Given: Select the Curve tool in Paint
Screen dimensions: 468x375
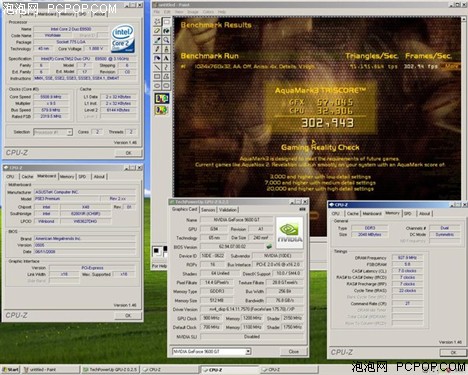Looking at the screenshot, I should pos(166,67).
